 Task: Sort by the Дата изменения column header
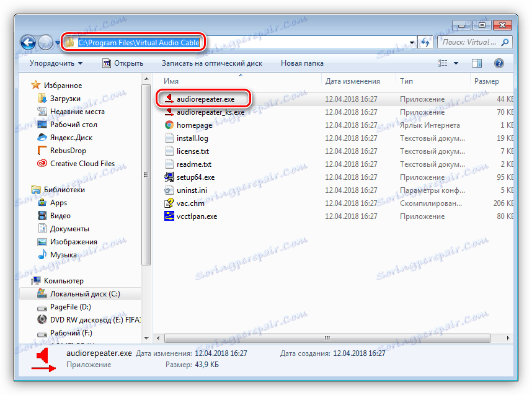pyautogui.click(x=353, y=81)
